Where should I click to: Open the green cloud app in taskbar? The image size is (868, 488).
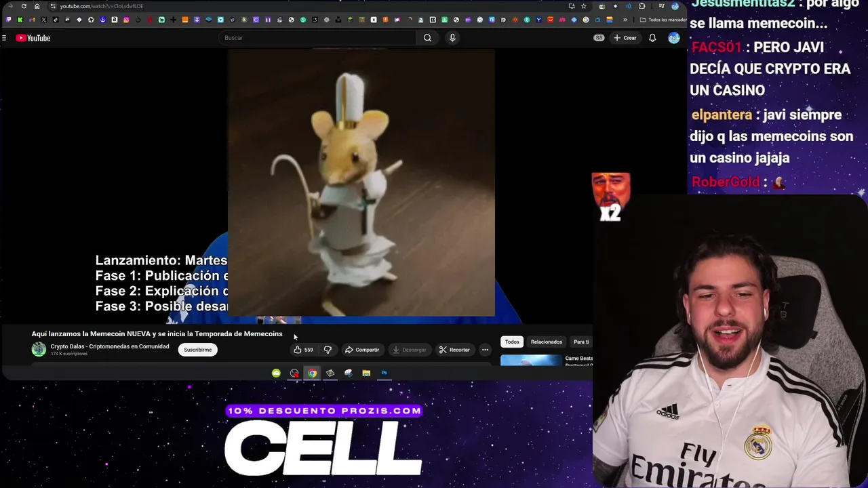point(276,373)
